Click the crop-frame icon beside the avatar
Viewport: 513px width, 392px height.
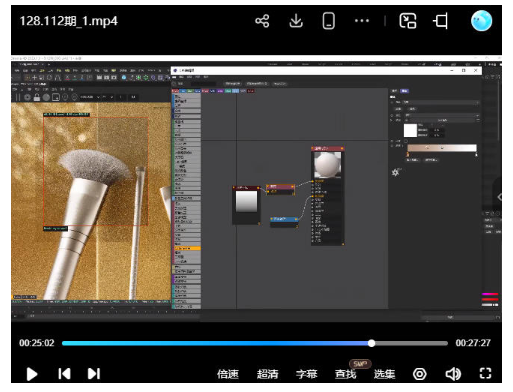(x=440, y=21)
